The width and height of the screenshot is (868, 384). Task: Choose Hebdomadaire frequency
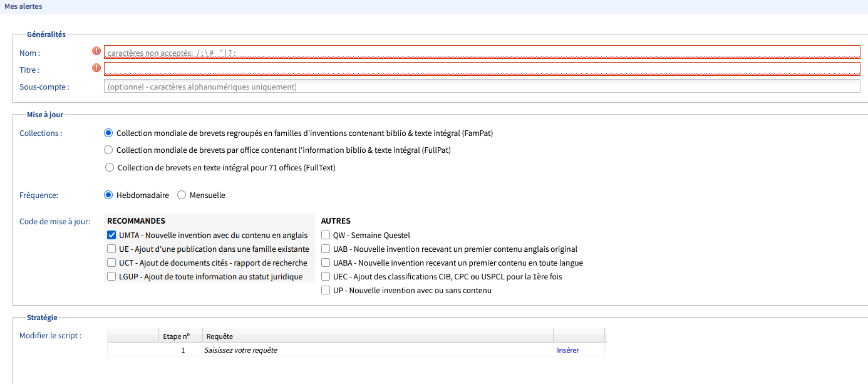pyautogui.click(x=109, y=195)
